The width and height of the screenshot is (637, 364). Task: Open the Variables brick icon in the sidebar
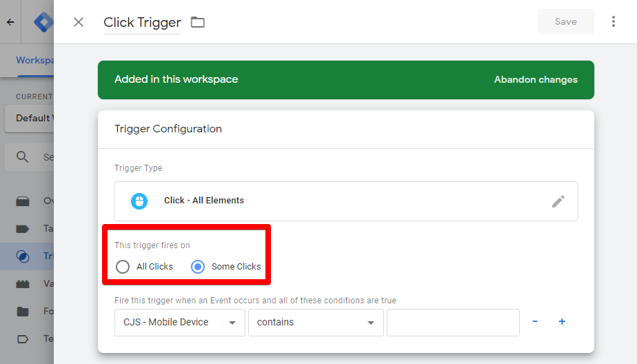click(x=23, y=284)
